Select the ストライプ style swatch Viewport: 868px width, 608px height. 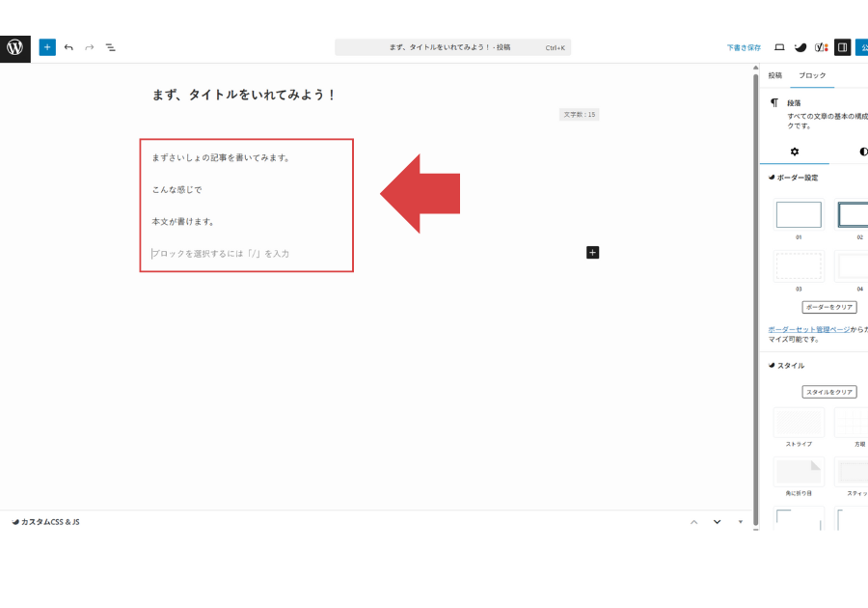(x=799, y=422)
